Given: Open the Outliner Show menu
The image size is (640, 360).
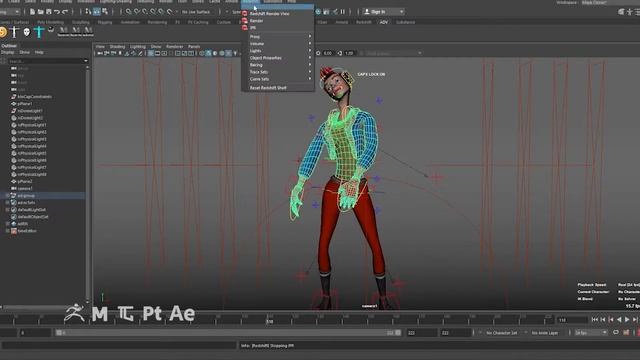Looking at the screenshot, I should [24, 52].
